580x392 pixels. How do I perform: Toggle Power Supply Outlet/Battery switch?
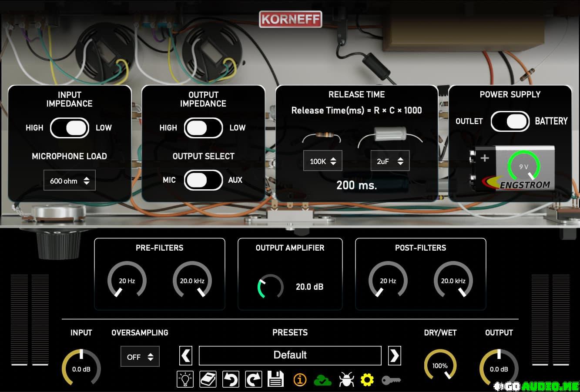[510, 121]
